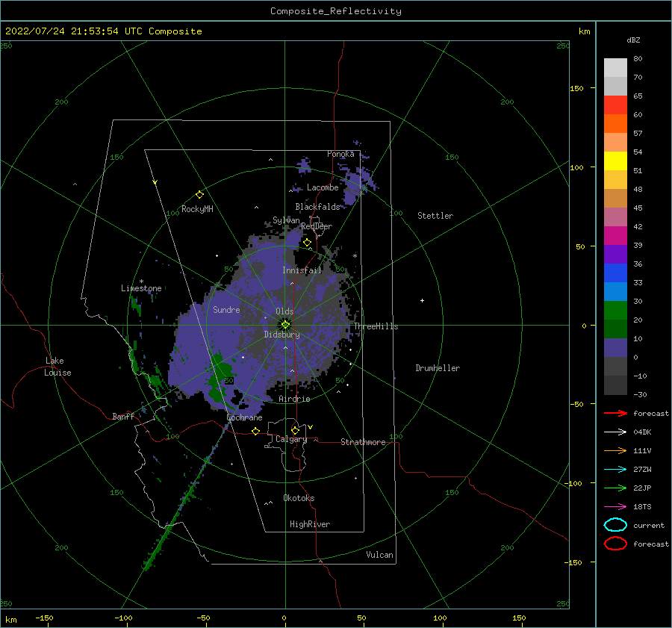Click the Sundre label
This screenshot has height=628, width=672.
tap(227, 310)
